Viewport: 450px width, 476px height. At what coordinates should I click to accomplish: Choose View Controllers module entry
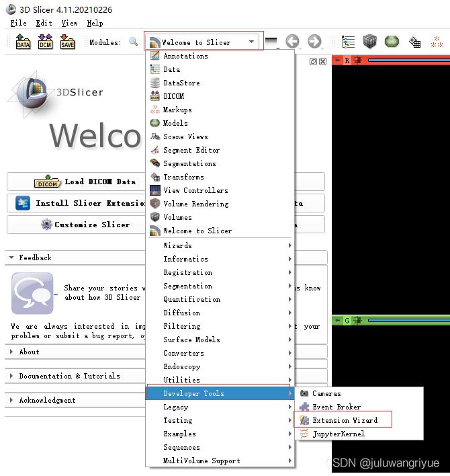pyautogui.click(x=220, y=190)
